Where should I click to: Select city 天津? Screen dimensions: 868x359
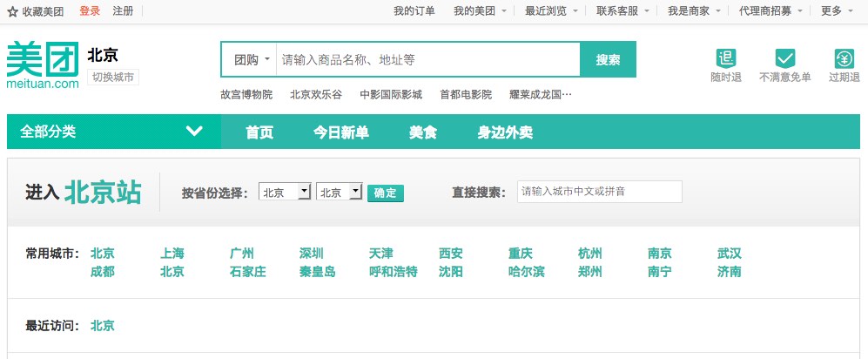coord(380,254)
